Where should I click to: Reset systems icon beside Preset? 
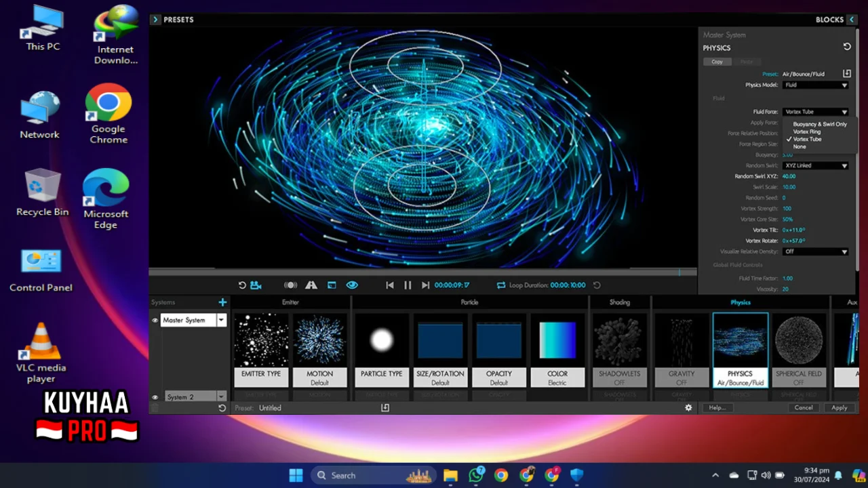[x=222, y=408]
